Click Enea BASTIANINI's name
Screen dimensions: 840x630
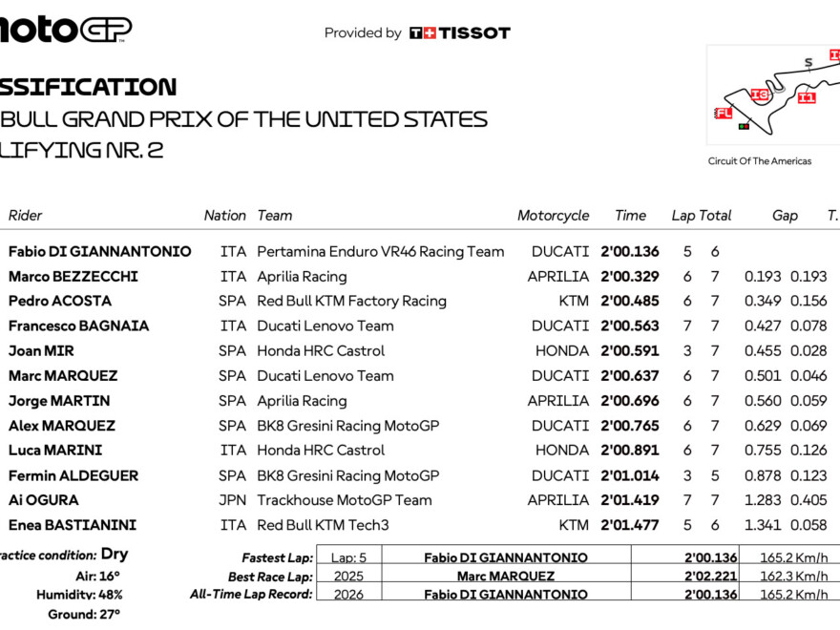click(73, 525)
